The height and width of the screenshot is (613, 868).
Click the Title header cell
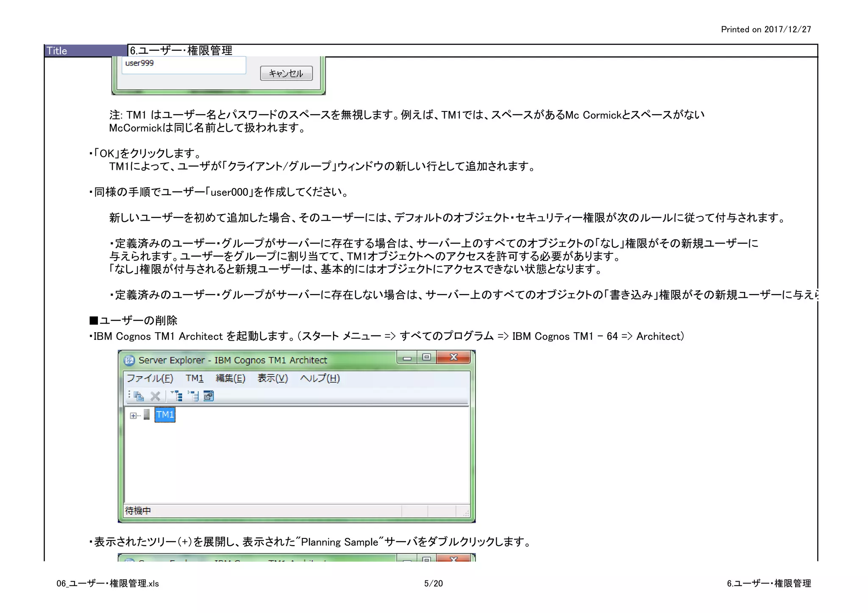coord(86,51)
